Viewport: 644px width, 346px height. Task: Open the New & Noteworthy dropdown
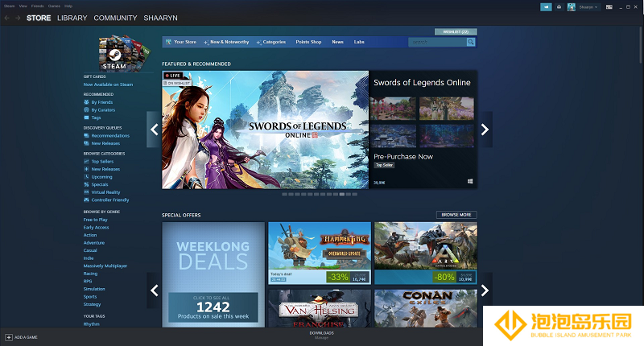click(x=227, y=42)
